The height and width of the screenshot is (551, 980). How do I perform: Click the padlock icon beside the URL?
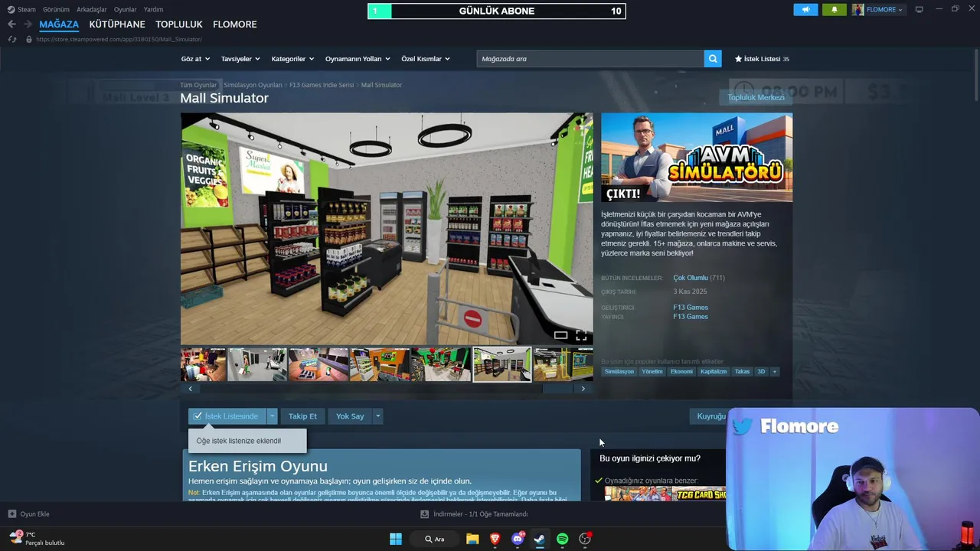coord(29,39)
